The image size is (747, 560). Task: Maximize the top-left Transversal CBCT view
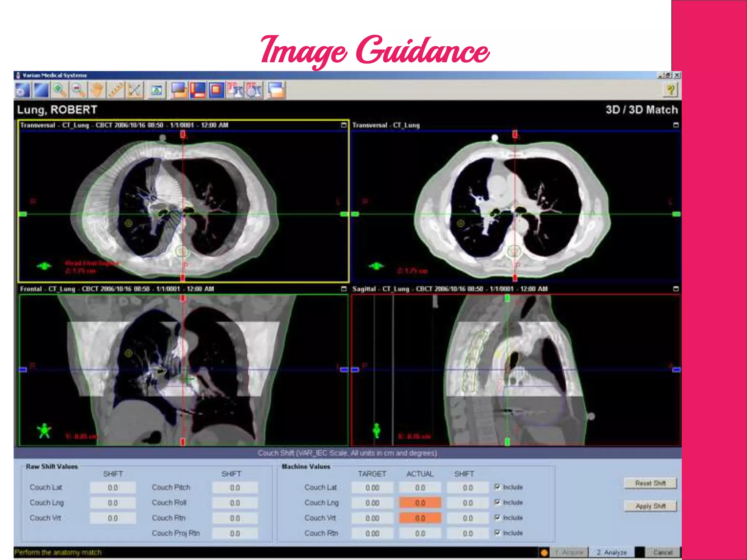(344, 125)
